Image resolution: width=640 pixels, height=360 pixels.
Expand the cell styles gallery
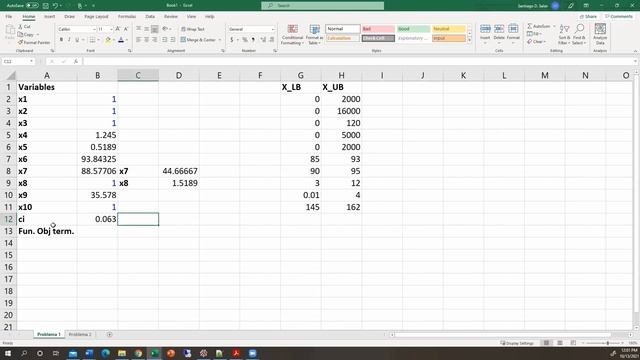[x=469, y=40]
